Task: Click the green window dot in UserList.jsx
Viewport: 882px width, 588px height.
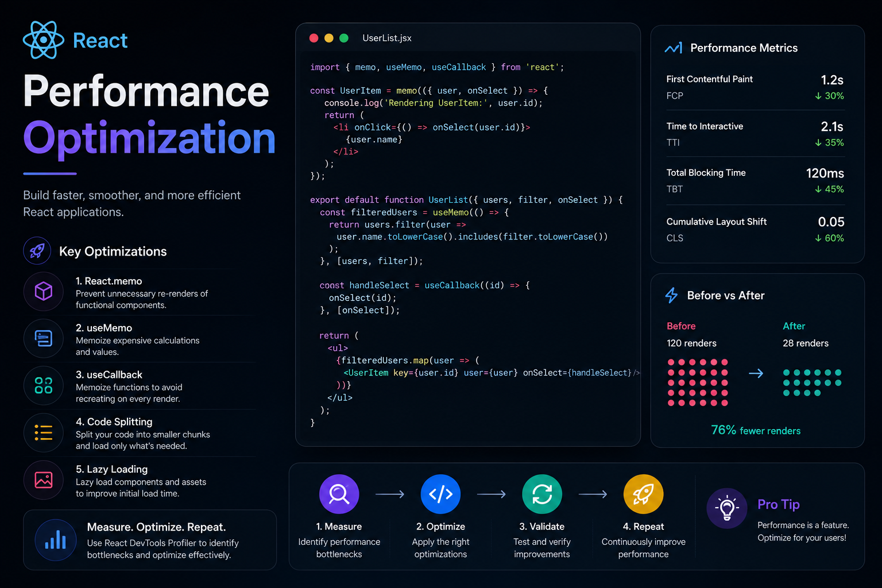Action: coord(344,38)
